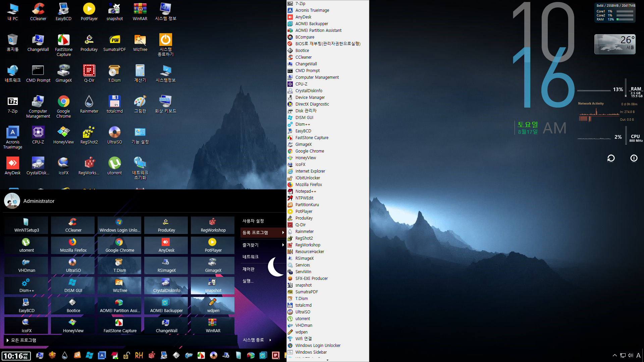This screenshot has width=644, height=362.
Task: Click the weather widget showing 26°
Action: click(615, 44)
